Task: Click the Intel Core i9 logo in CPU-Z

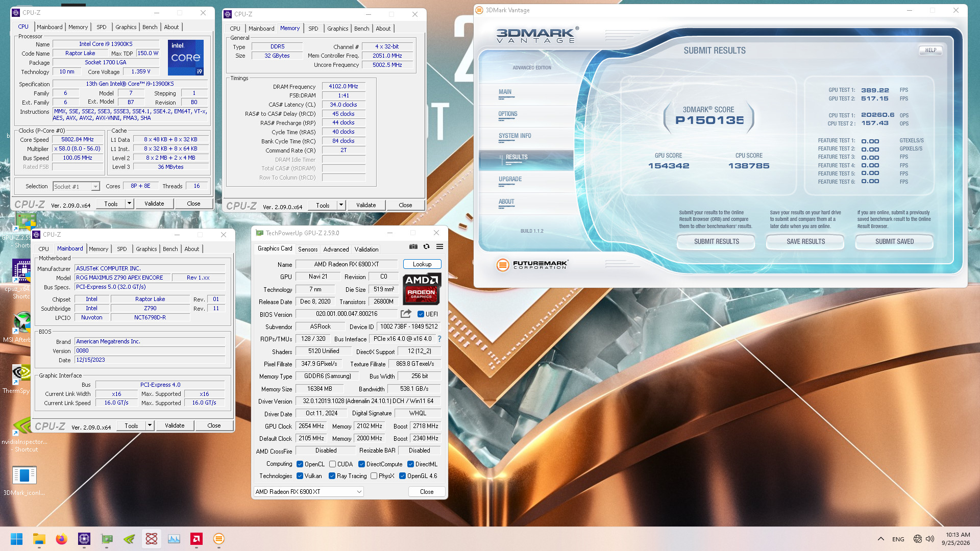Action: [x=185, y=58]
